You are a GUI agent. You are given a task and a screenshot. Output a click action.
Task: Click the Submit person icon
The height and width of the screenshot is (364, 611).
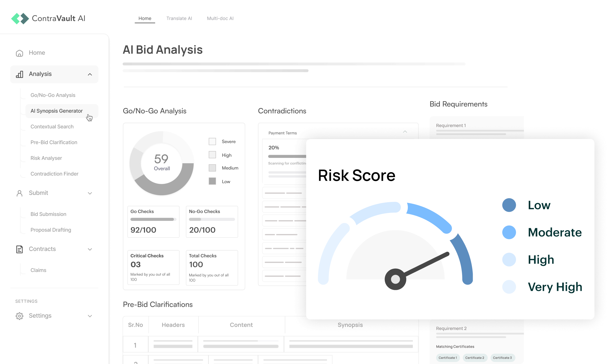click(19, 193)
